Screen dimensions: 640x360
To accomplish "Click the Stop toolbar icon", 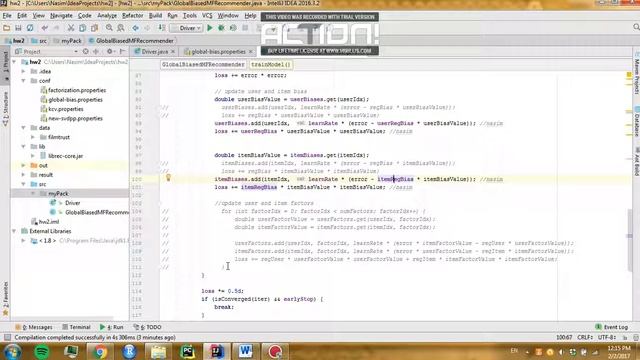I will click(x=245, y=28).
